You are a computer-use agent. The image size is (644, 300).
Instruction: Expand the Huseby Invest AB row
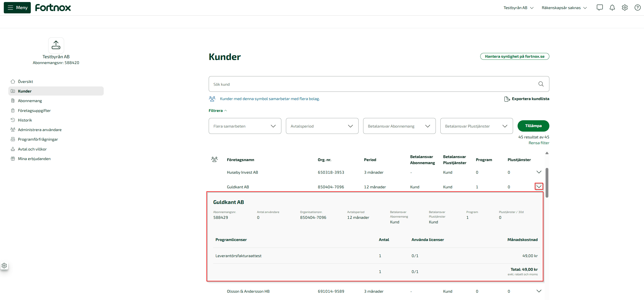point(539,172)
